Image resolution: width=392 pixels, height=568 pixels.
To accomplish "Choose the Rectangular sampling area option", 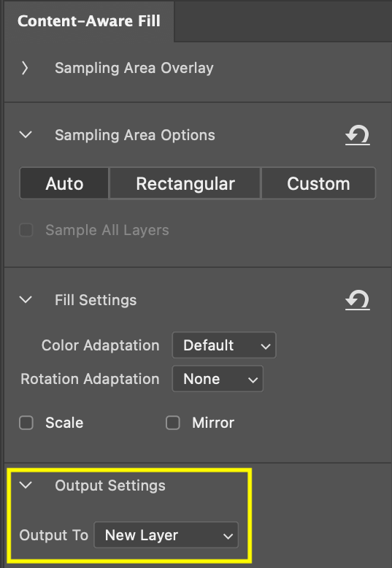I will click(x=185, y=183).
